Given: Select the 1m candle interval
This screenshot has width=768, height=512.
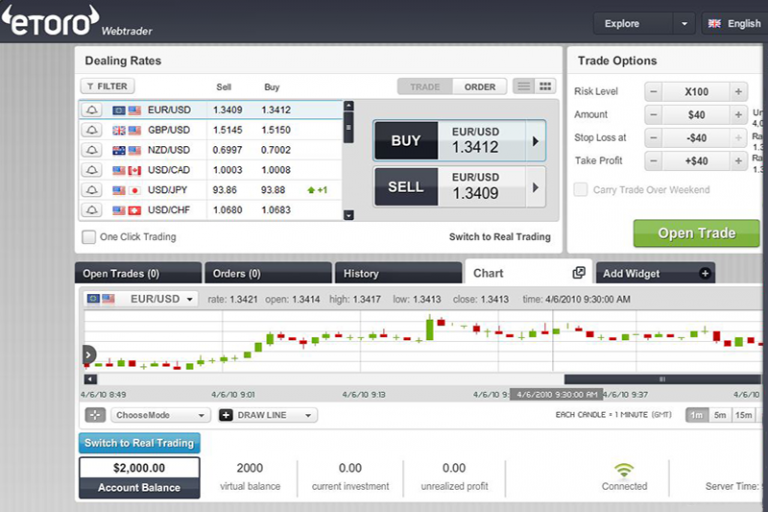Looking at the screenshot, I should pyautogui.click(x=696, y=415).
